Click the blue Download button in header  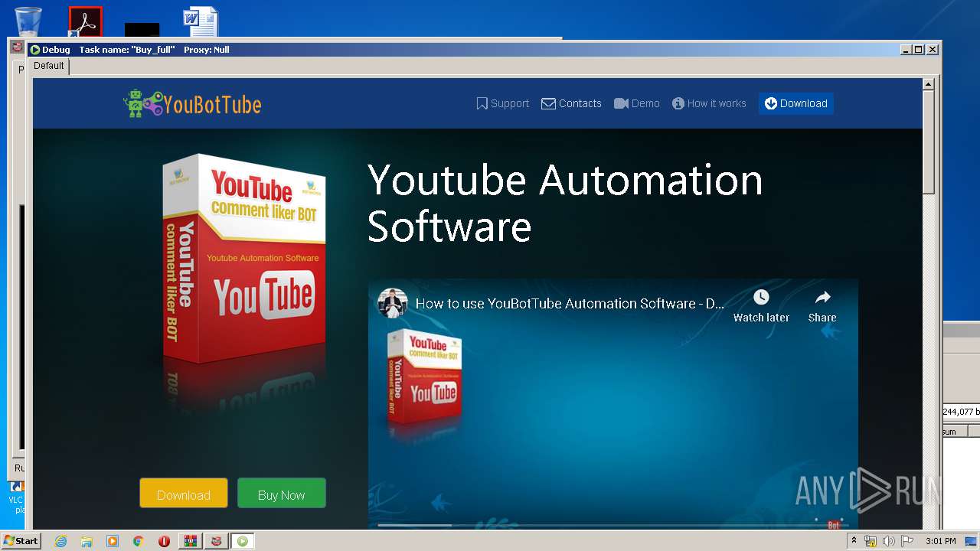(x=796, y=103)
